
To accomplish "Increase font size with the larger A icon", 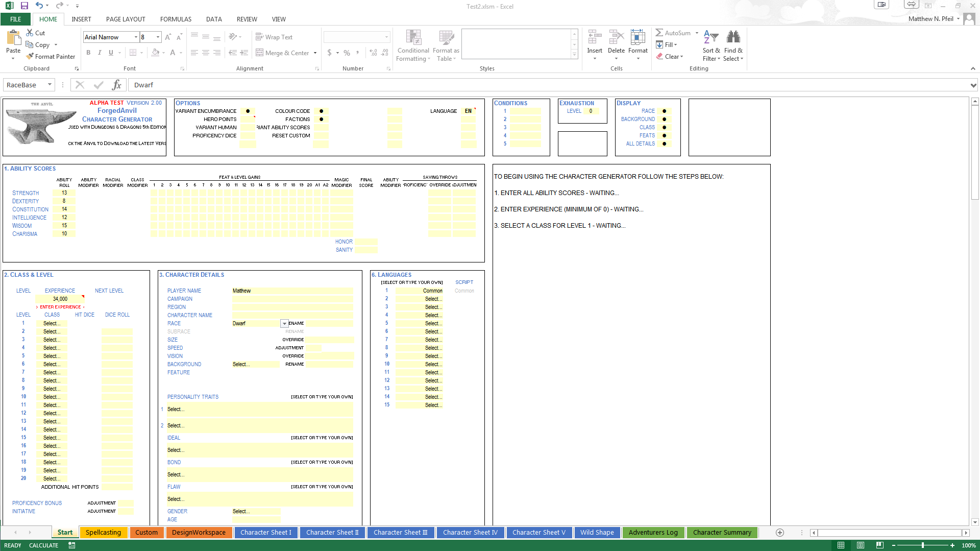I will pos(168,37).
